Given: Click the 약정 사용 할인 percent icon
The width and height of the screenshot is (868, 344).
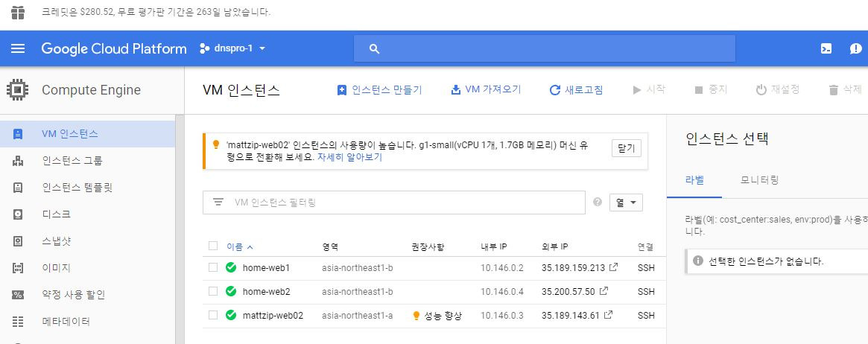Looking at the screenshot, I should (x=18, y=295).
